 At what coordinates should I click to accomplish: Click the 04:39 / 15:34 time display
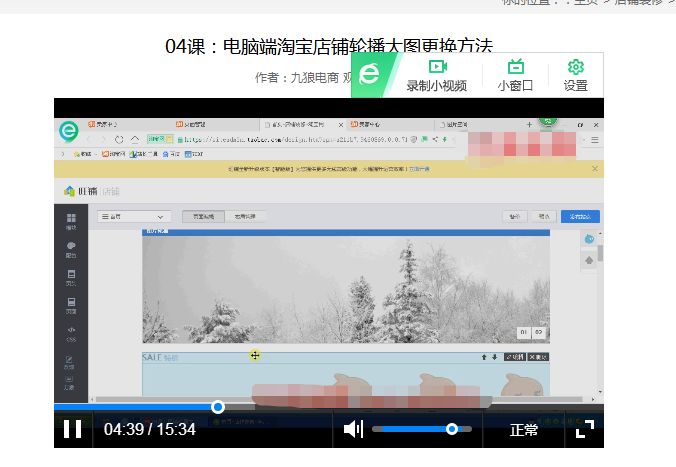[150, 429]
